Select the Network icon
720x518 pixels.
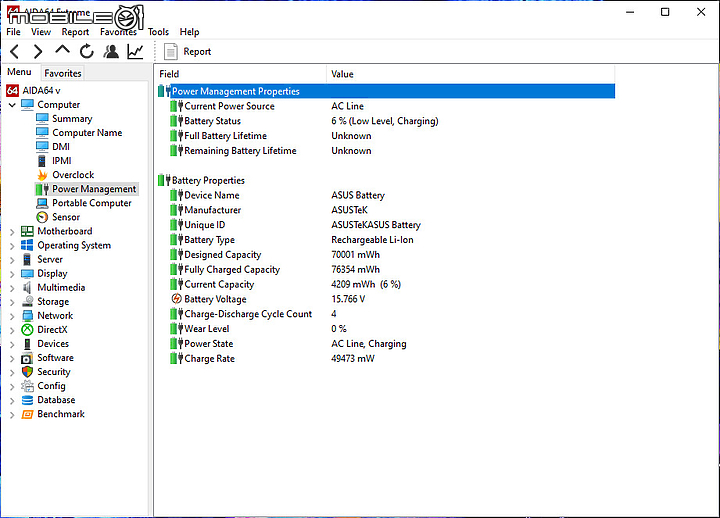[28, 315]
